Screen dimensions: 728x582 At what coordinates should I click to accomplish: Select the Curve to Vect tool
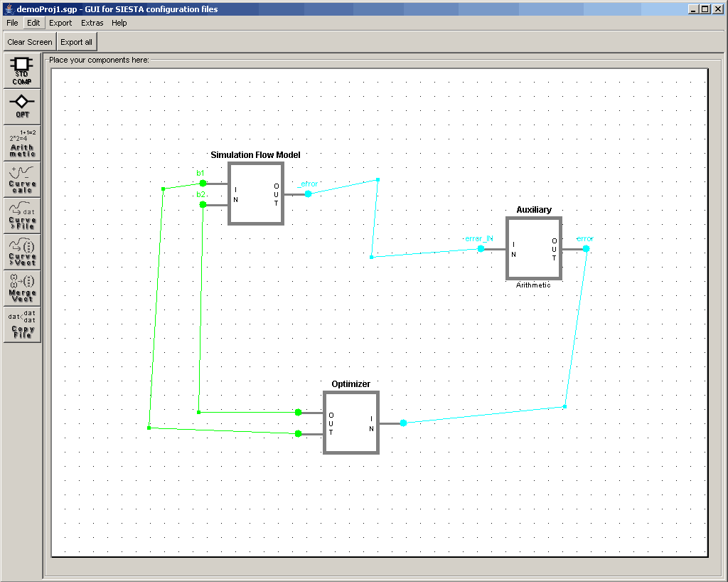coord(22,252)
